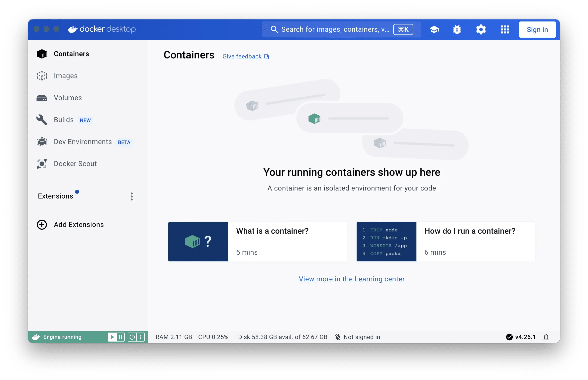Click the engine power button
The height and width of the screenshot is (380, 588).
(x=132, y=337)
